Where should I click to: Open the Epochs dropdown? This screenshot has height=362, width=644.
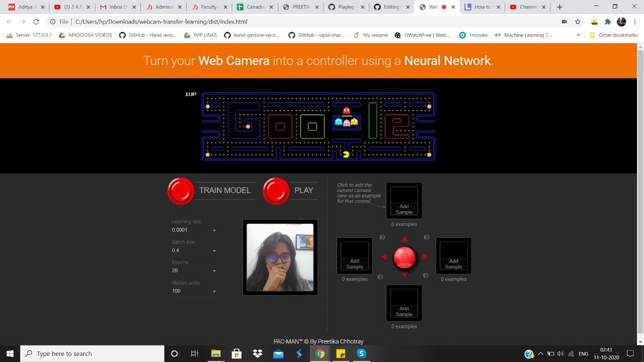click(194, 270)
